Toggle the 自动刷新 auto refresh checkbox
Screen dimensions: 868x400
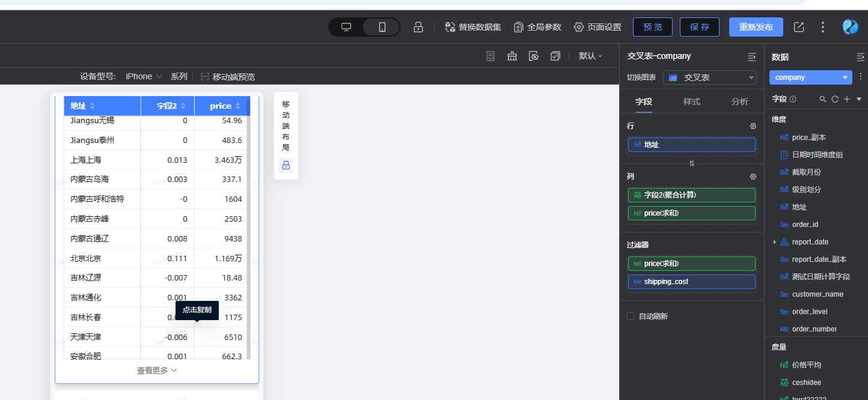point(631,316)
